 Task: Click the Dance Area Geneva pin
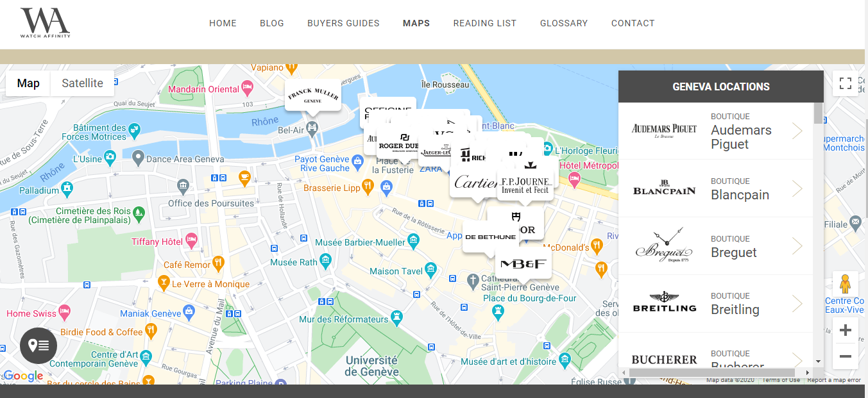(x=137, y=158)
